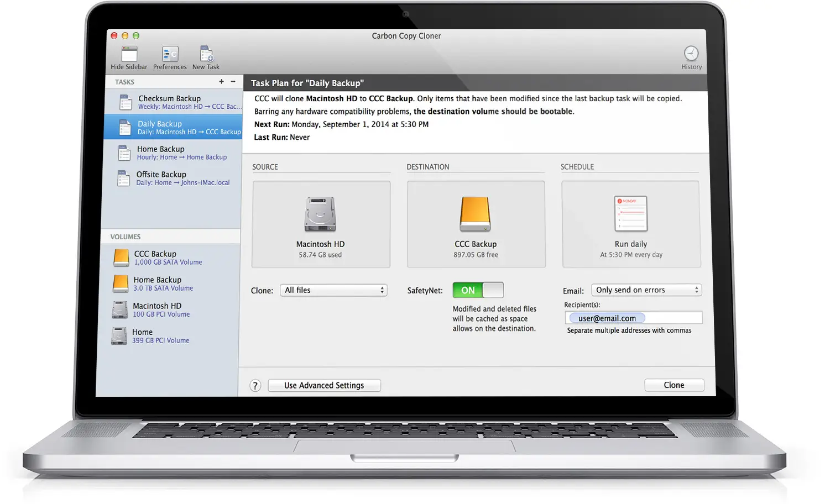Image resolution: width=825 pixels, height=504 pixels.
Task: Click the Run daily schedule calendar icon
Action: (x=631, y=214)
